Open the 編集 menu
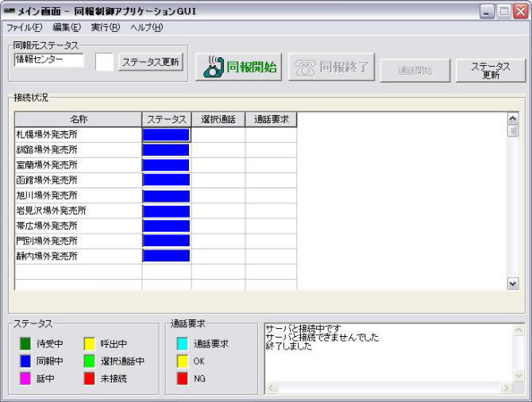The image size is (532, 402). coord(67,28)
